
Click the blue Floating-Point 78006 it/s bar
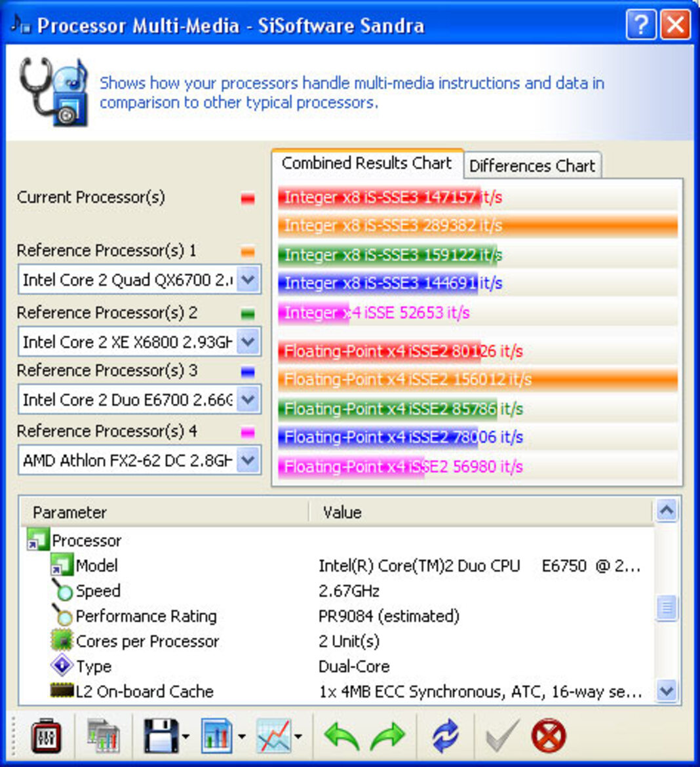tap(378, 437)
